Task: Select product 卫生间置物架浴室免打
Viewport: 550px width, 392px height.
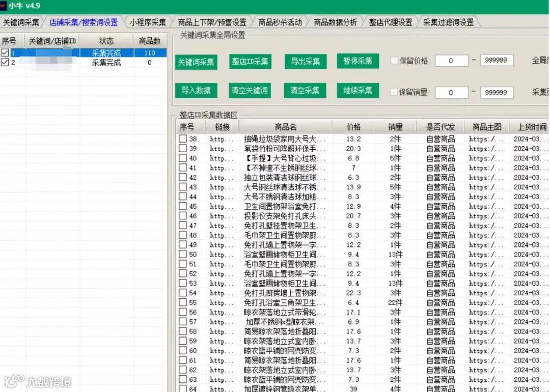Action: click(x=285, y=206)
